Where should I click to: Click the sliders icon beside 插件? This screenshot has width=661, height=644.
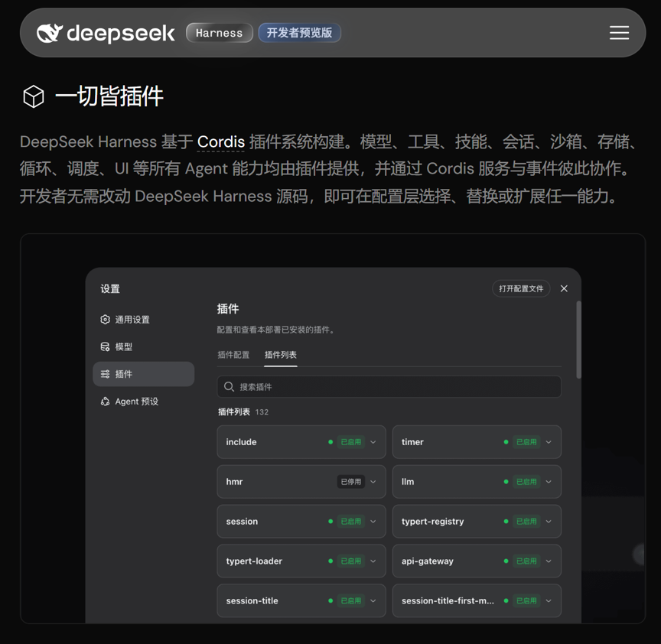[x=105, y=374]
